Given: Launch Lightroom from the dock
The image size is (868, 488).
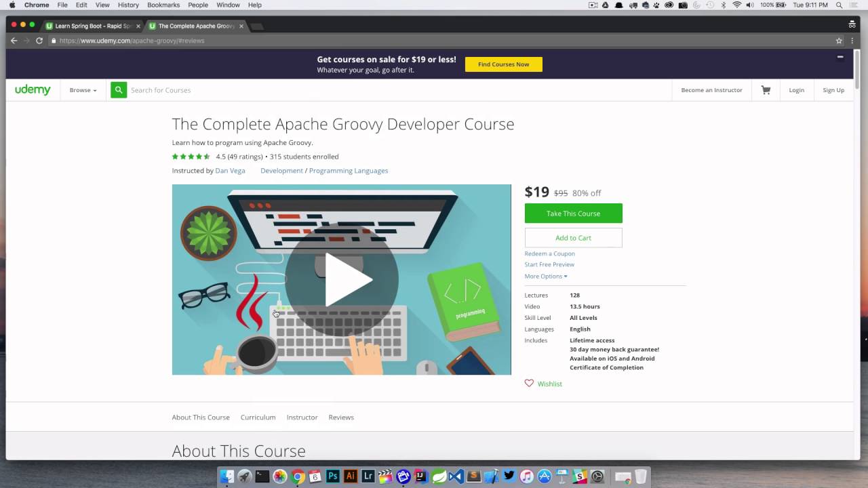Looking at the screenshot, I should click(x=368, y=476).
